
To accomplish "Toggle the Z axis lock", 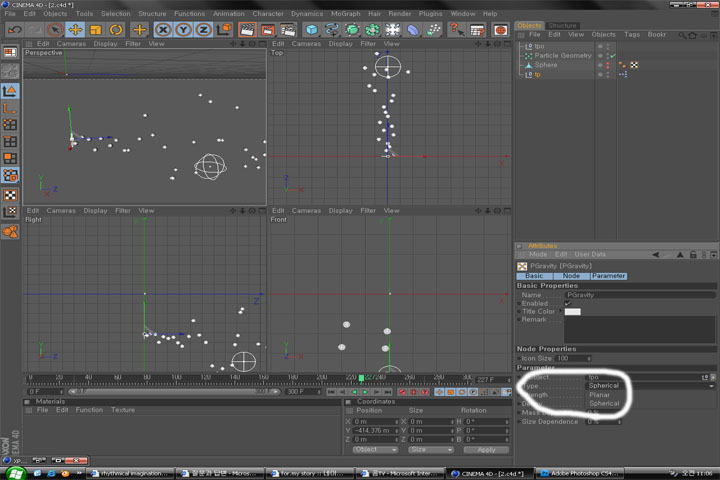I will click(203, 30).
